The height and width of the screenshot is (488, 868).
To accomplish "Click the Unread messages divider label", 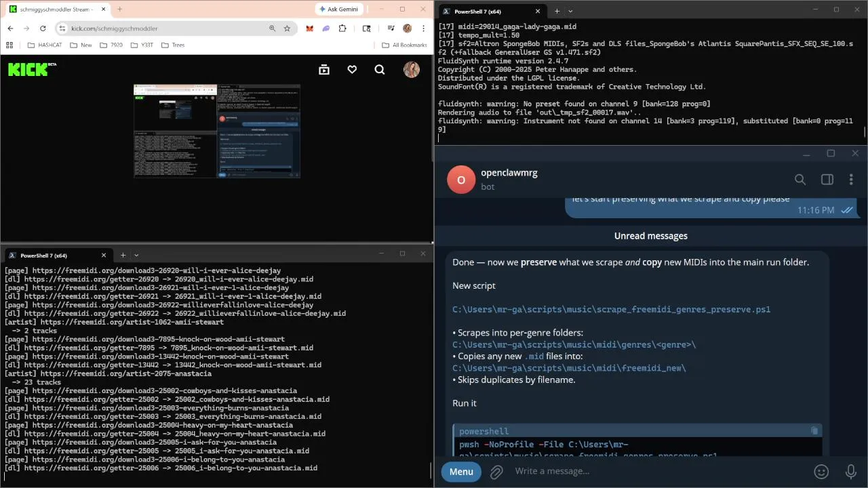I will (651, 236).
